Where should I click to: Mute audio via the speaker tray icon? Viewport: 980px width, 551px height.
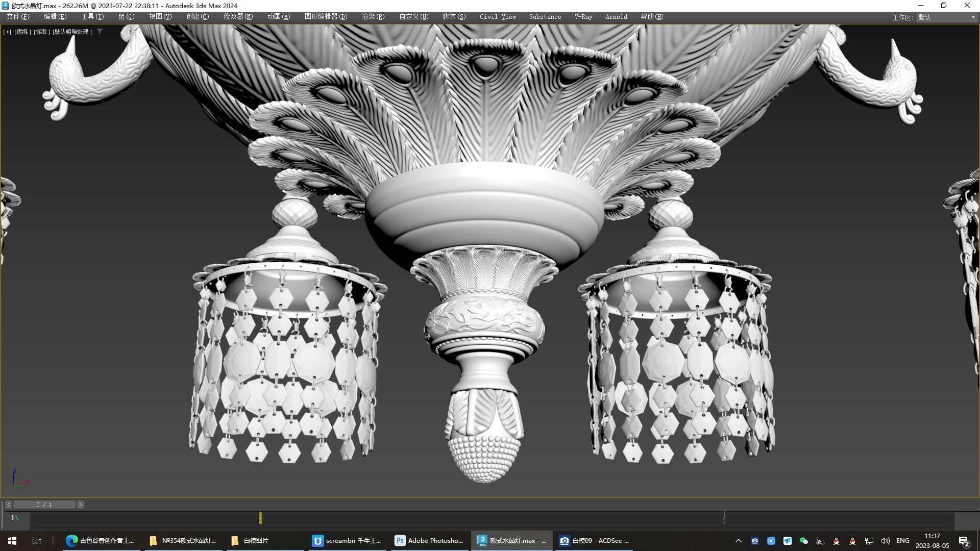tap(885, 540)
